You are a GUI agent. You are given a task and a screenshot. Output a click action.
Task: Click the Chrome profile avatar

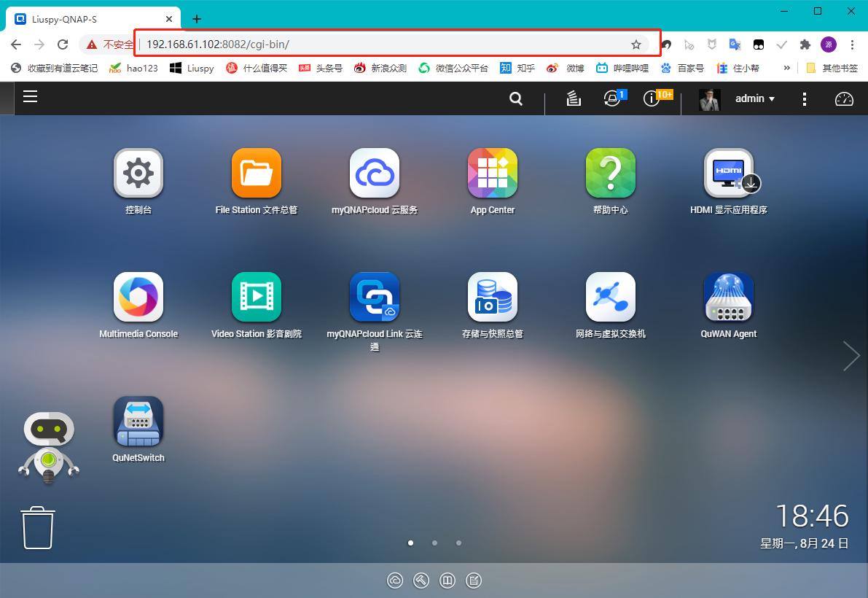click(x=829, y=45)
